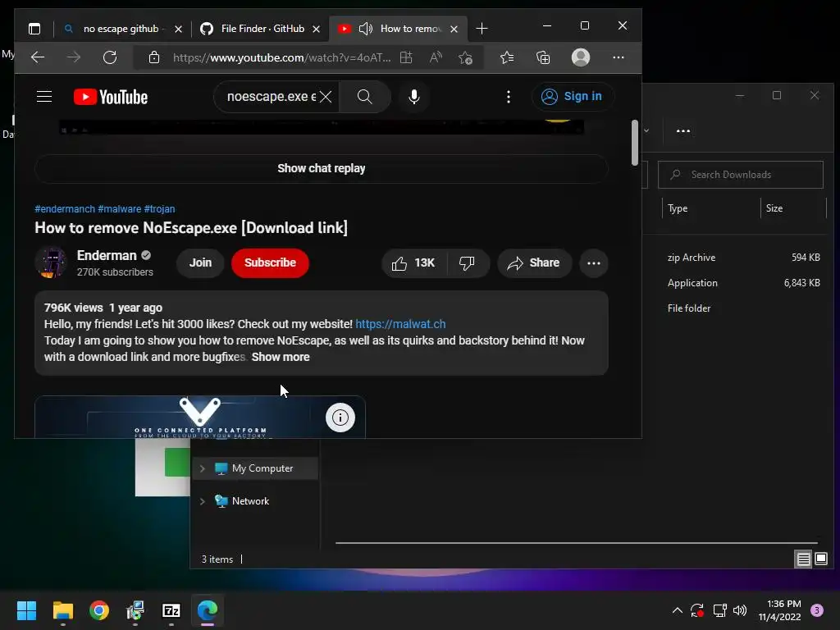
Task: Switch to 'File Finder · GitHub' tab
Action: point(260,29)
